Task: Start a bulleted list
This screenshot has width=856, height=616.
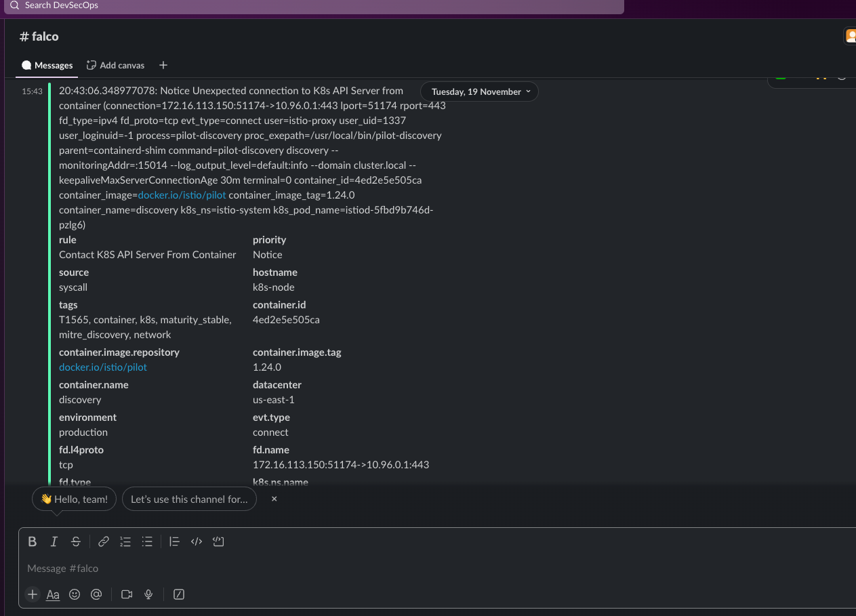Action: 147,541
